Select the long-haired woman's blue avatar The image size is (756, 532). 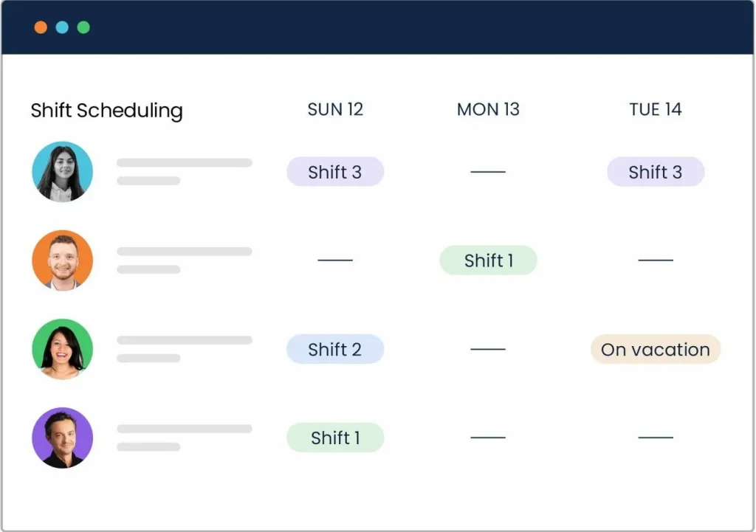click(x=63, y=172)
